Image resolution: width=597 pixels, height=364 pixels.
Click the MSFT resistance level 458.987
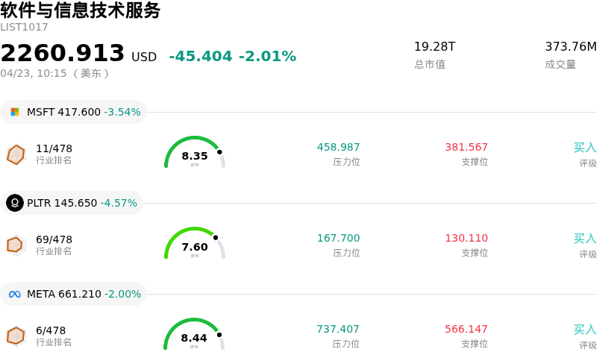click(x=338, y=148)
